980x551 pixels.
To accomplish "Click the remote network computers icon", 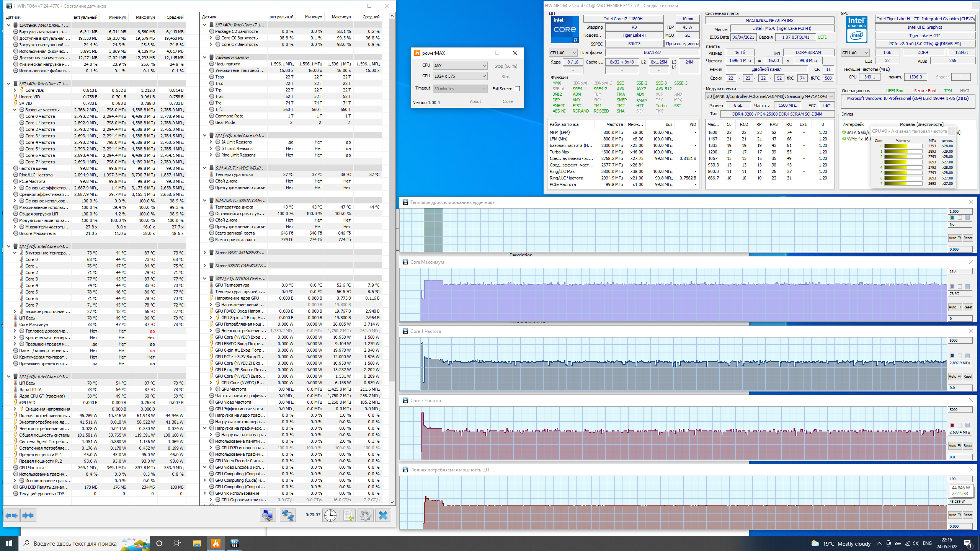I will 287,515.
